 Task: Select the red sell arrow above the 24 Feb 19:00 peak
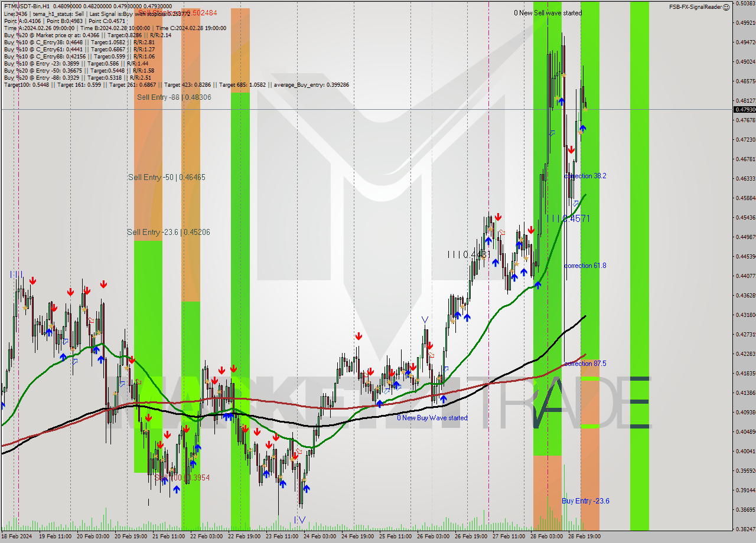(359, 336)
